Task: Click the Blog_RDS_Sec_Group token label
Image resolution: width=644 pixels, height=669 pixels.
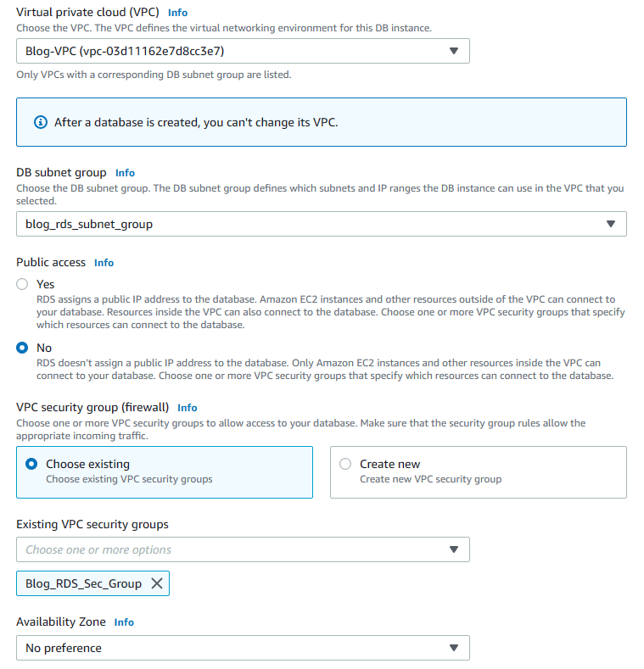Action: point(83,583)
